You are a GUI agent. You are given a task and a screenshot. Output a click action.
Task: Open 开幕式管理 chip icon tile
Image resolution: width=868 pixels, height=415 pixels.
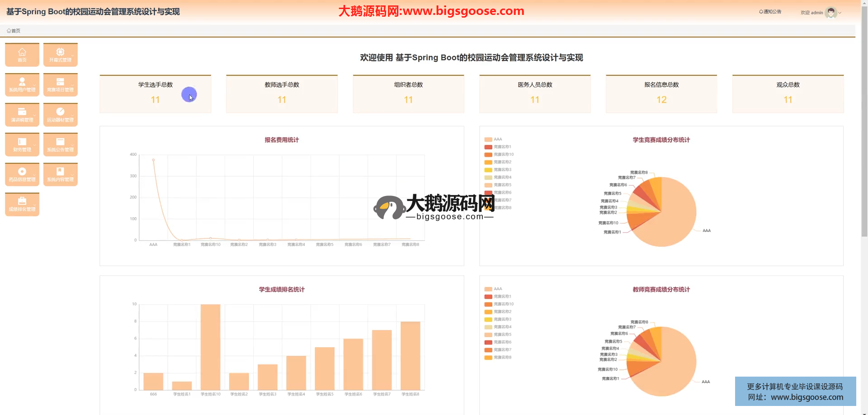point(60,52)
